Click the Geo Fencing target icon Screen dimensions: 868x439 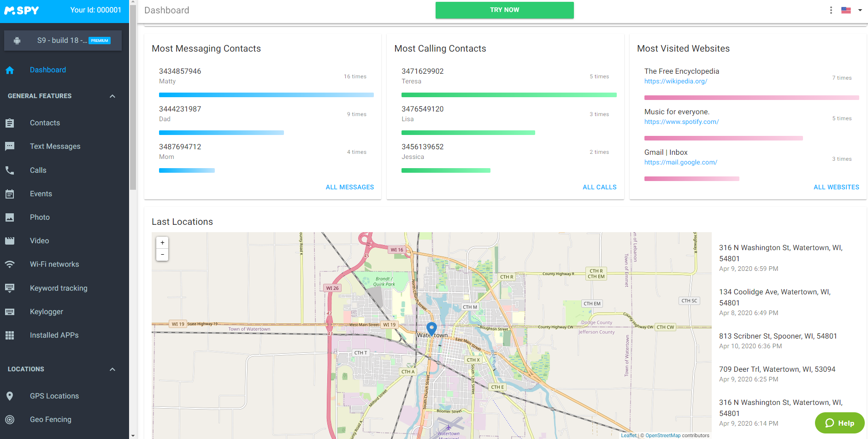[x=10, y=420]
